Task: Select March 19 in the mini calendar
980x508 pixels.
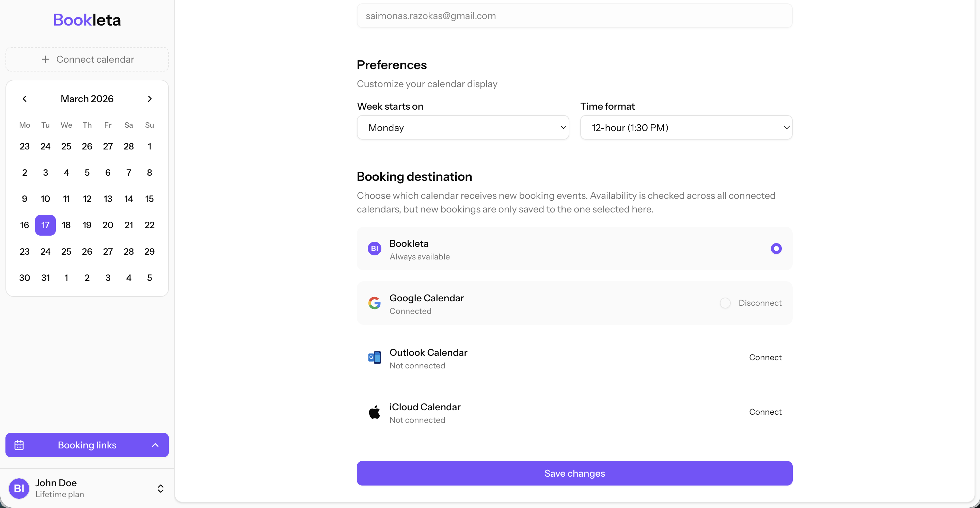Action: click(x=87, y=225)
